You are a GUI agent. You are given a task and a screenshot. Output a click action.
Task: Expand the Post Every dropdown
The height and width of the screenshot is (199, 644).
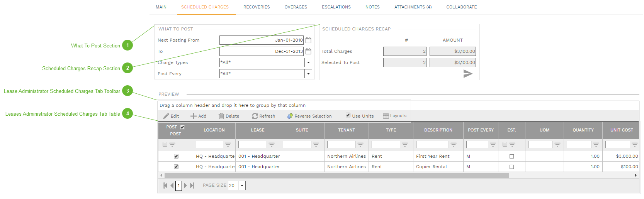(308, 74)
